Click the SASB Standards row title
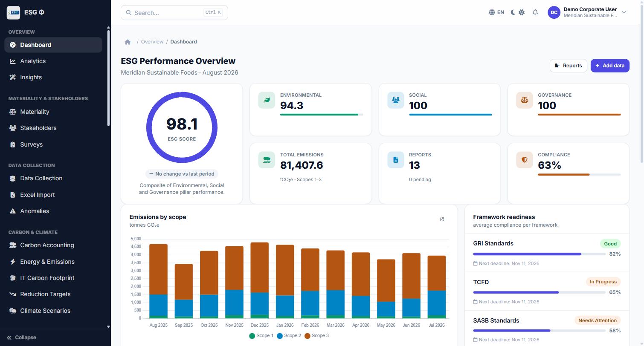 (x=496, y=320)
